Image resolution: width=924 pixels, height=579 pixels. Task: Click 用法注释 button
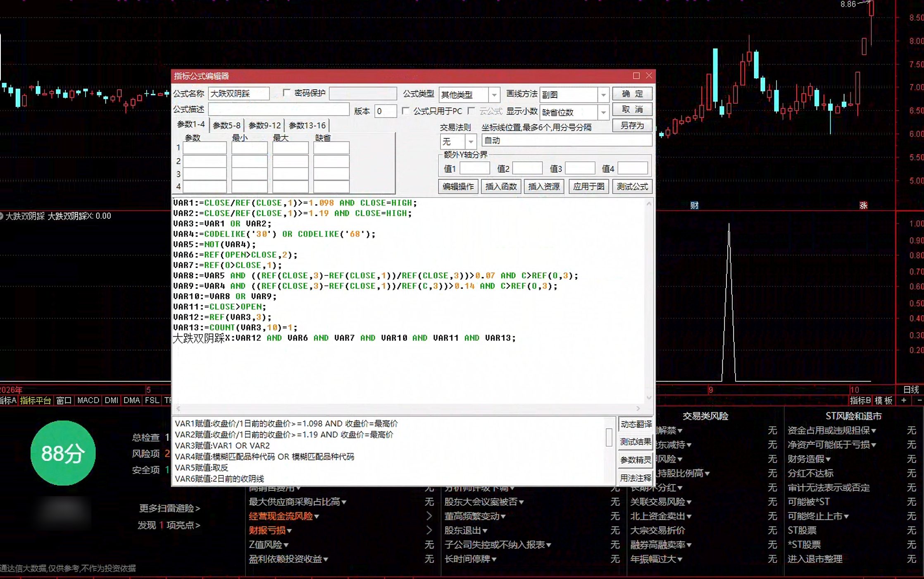pyautogui.click(x=636, y=478)
